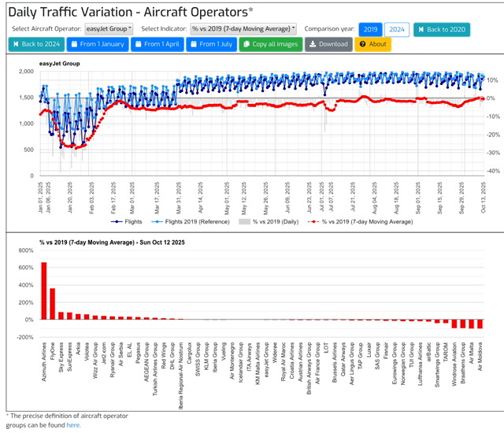Screen dimensions: 504x433
Task: Switch comparison year to 2024
Action: pyautogui.click(x=397, y=29)
